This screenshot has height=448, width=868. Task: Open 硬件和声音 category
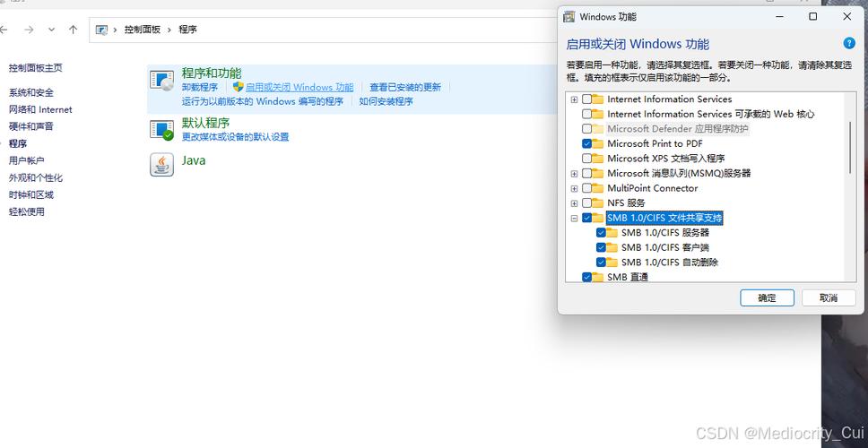click(31, 126)
